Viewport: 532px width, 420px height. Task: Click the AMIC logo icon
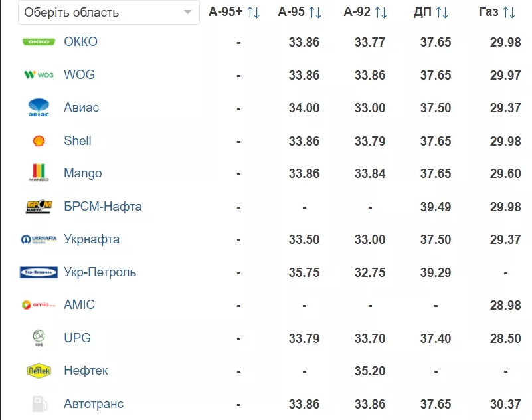(x=39, y=305)
